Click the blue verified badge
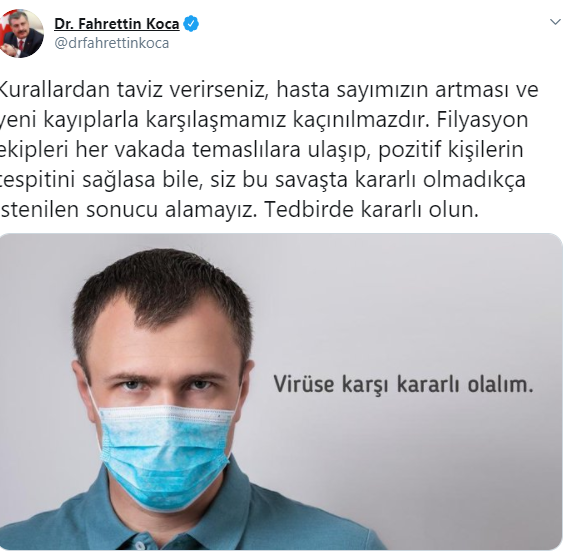Image resolution: width=570 pixels, height=557 pixels. coord(191,24)
